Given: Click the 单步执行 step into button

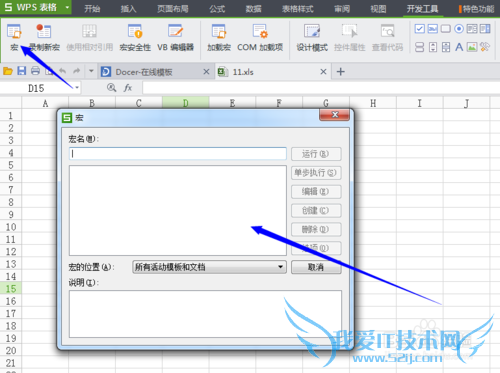Looking at the screenshot, I should click(316, 173).
